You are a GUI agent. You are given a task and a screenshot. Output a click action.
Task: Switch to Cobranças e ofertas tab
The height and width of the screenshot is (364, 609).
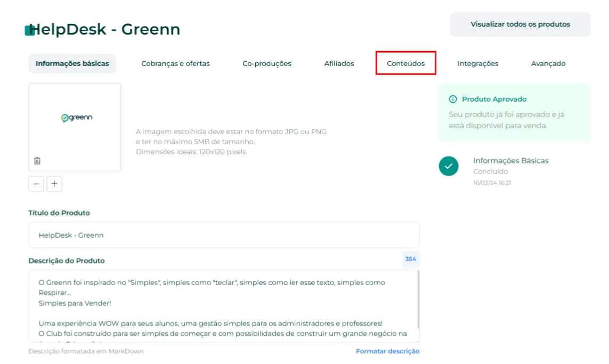click(175, 64)
